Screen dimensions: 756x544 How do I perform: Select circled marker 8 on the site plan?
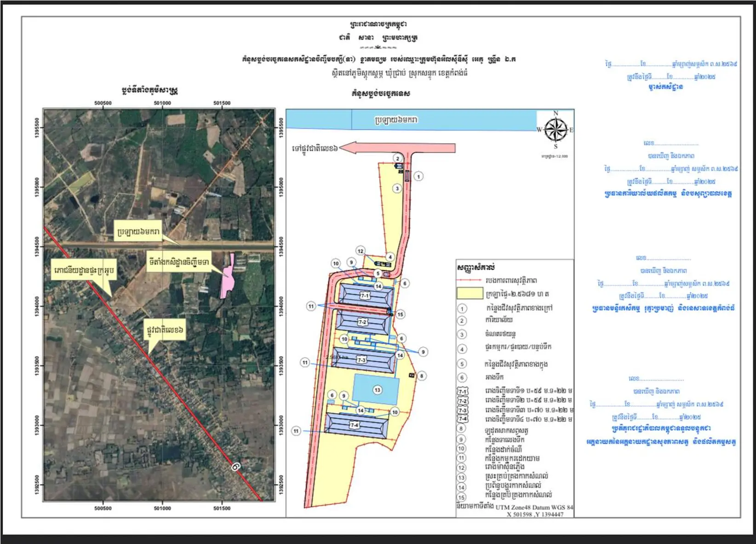tap(421, 376)
